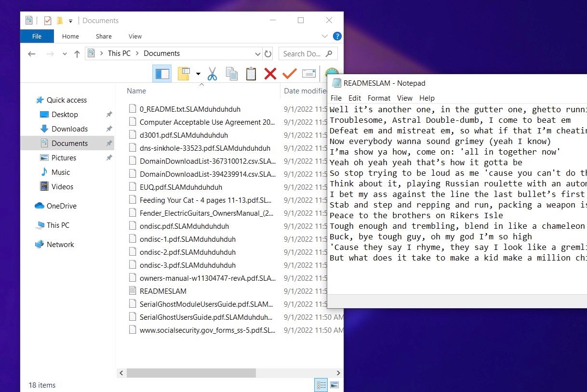Switch to details view in status bar
This screenshot has height=392, width=587.
(320, 385)
